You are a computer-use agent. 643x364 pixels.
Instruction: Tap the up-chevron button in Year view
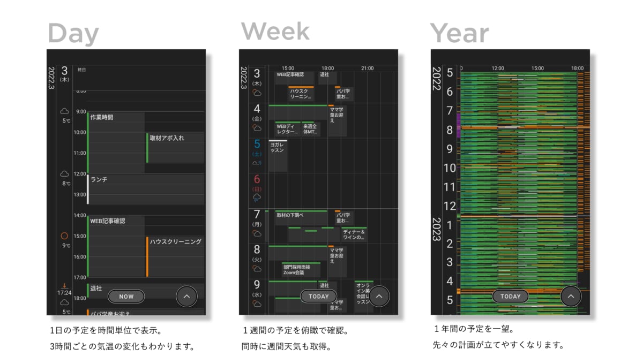click(x=571, y=296)
